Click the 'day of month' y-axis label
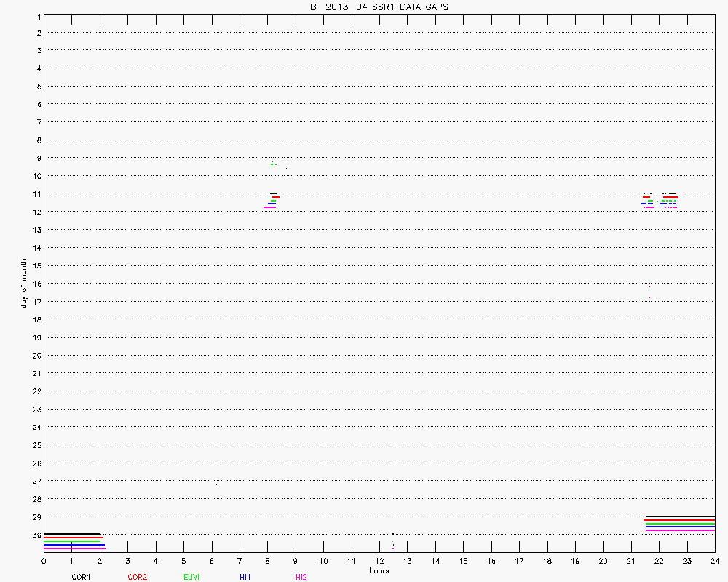Viewport: 728px width, 582px height. [24, 283]
